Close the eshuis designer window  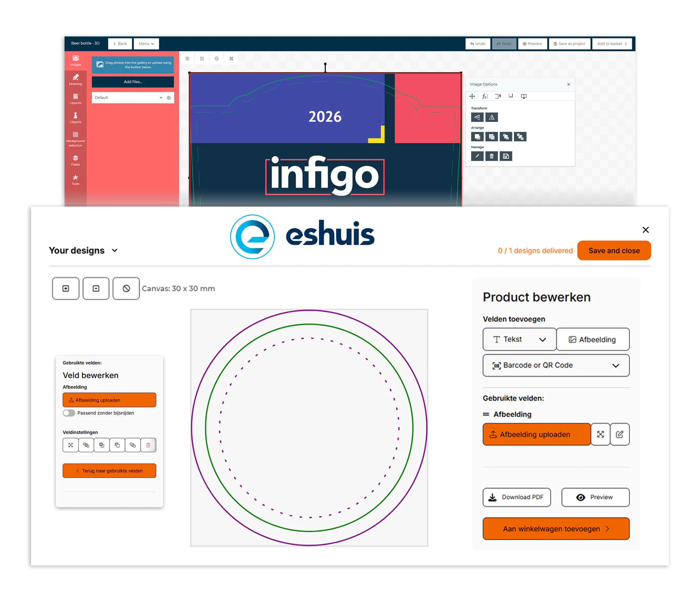(646, 230)
